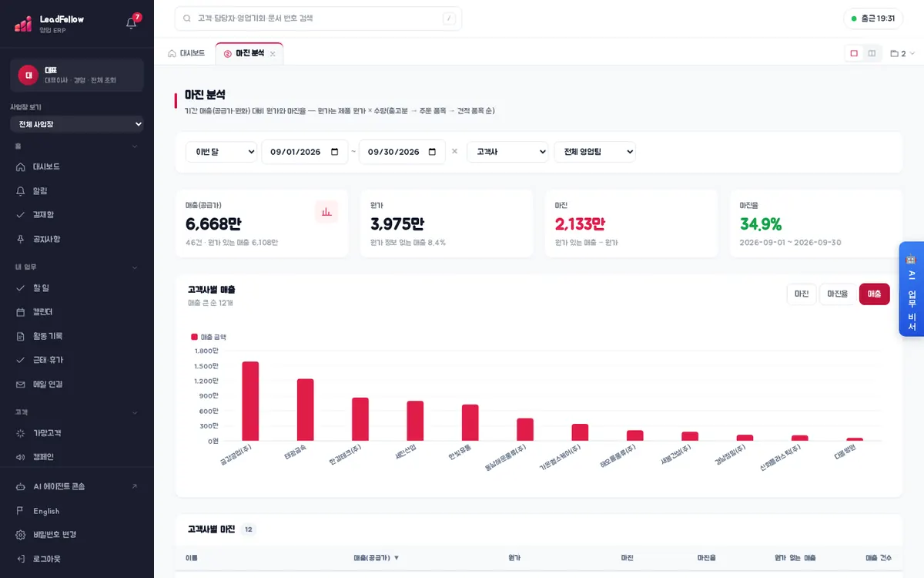The image size is (924, 578).
Task: Switch to split-pane layout view
Action: pyautogui.click(x=872, y=53)
